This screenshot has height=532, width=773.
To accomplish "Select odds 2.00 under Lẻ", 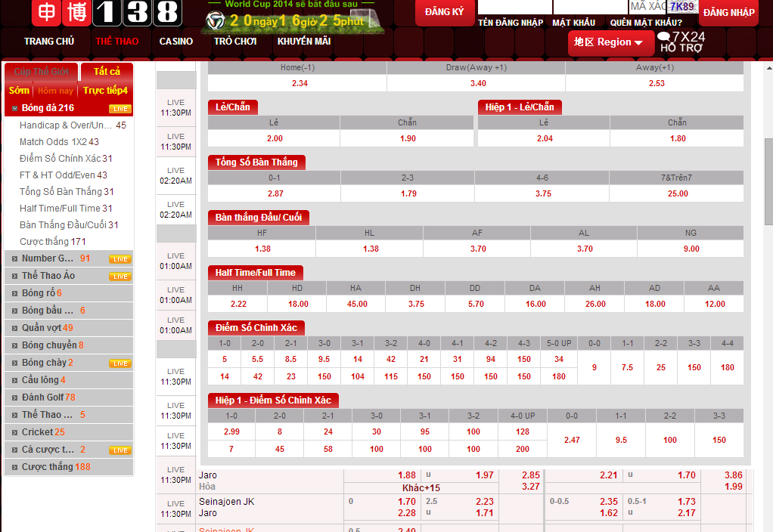I will (x=273, y=138).
